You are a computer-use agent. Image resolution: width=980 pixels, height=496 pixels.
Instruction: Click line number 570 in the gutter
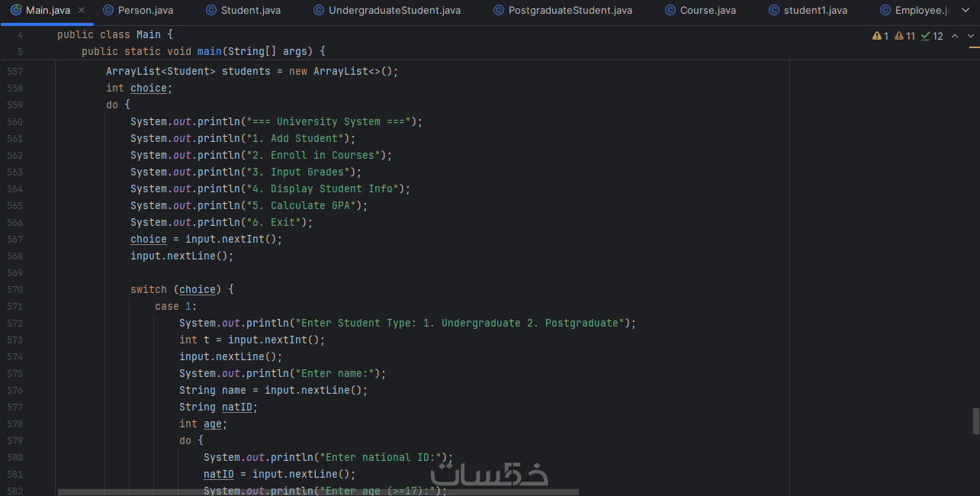pos(14,289)
